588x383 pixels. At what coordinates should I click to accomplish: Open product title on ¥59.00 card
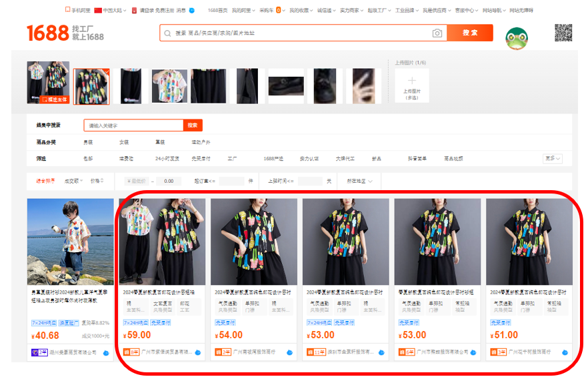pos(159,292)
